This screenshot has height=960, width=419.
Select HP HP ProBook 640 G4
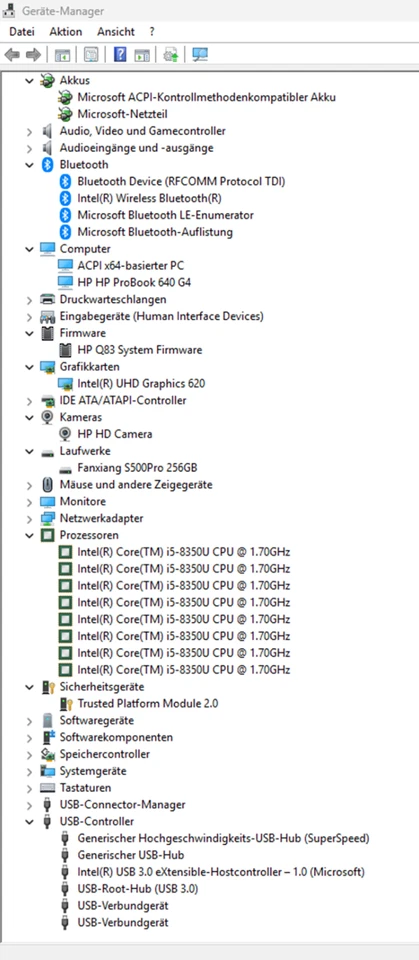[135, 282]
